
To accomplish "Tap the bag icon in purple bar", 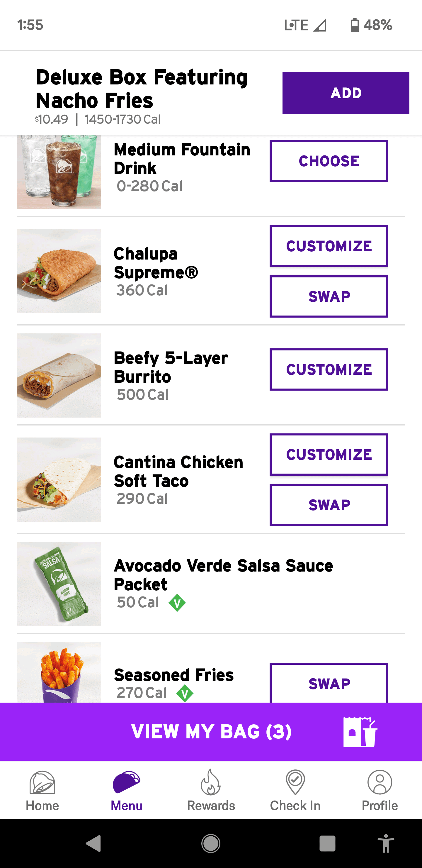I will point(360,732).
